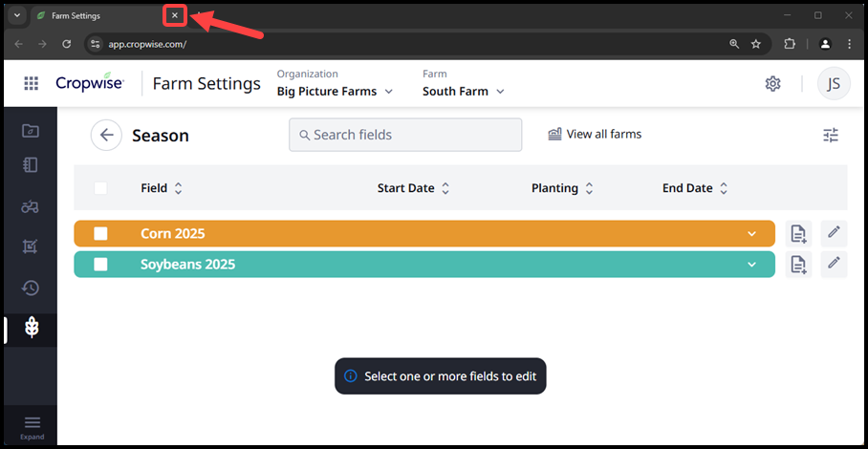Click the pencil edit icon for Corn 2025
Viewport: 868px width, 449px height.
(x=834, y=232)
